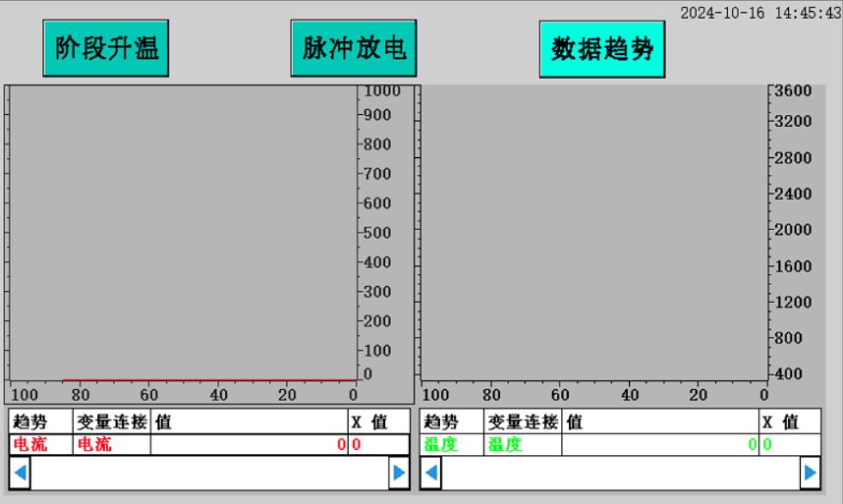Select red 电流 cell in 趋势 column
This screenshot has width=843, height=504.
41,445
